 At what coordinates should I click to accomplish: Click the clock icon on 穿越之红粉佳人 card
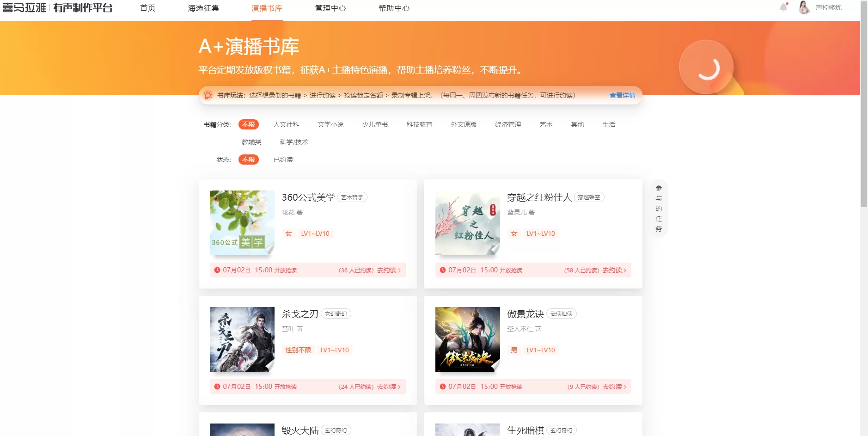click(443, 270)
